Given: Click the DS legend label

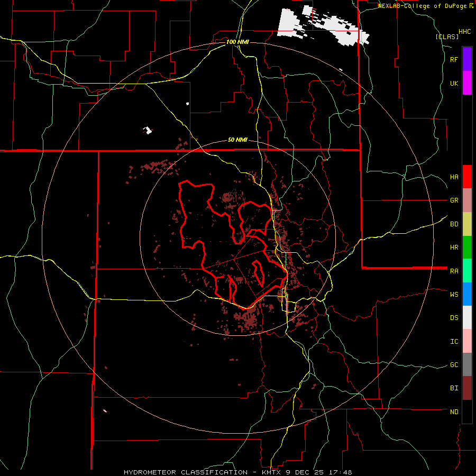Looking at the screenshot, I should click(x=454, y=318).
